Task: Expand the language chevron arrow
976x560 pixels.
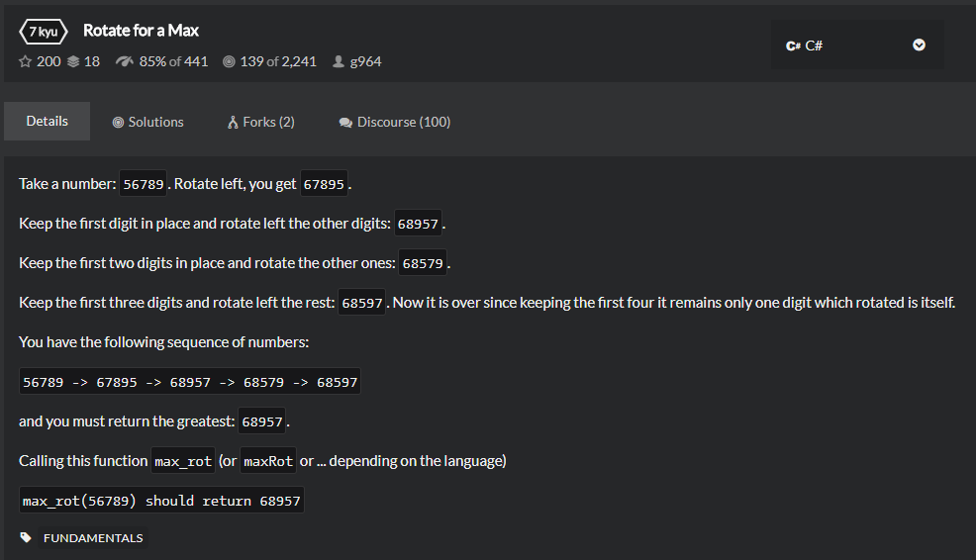Action: click(x=919, y=46)
